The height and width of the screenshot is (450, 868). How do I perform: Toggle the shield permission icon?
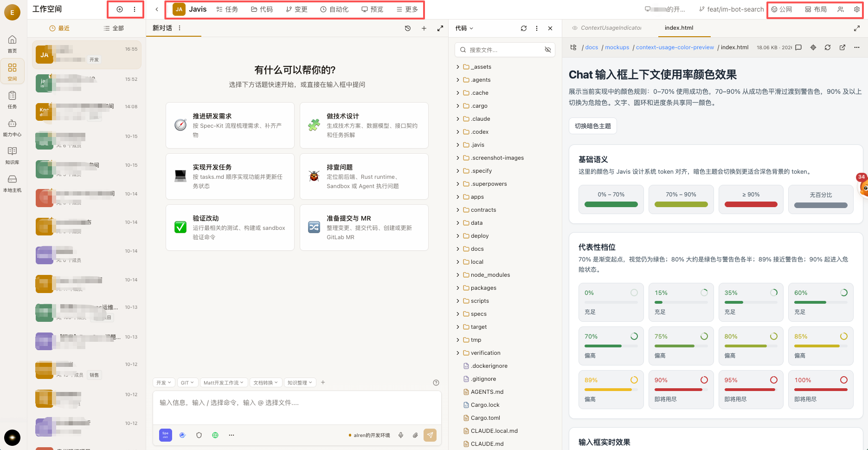point(199,435)
